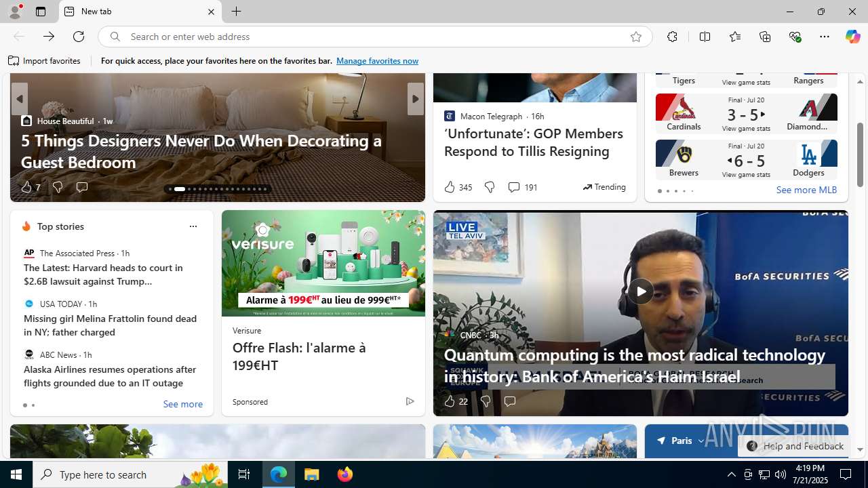Add this page to favorites (star icon)
The image size is (868, 488).
[x=635, y=37]
